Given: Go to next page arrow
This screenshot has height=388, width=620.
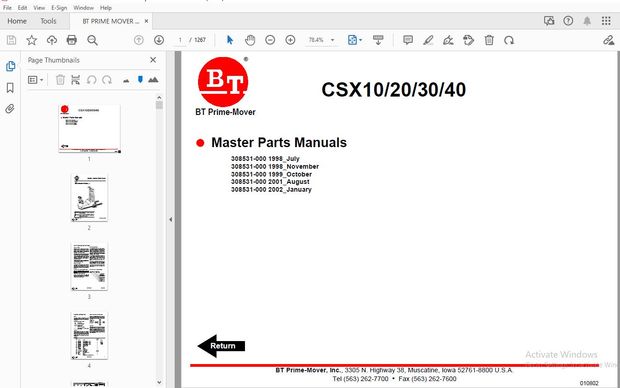Looking at the screenshot, I should tap(159, 40).
